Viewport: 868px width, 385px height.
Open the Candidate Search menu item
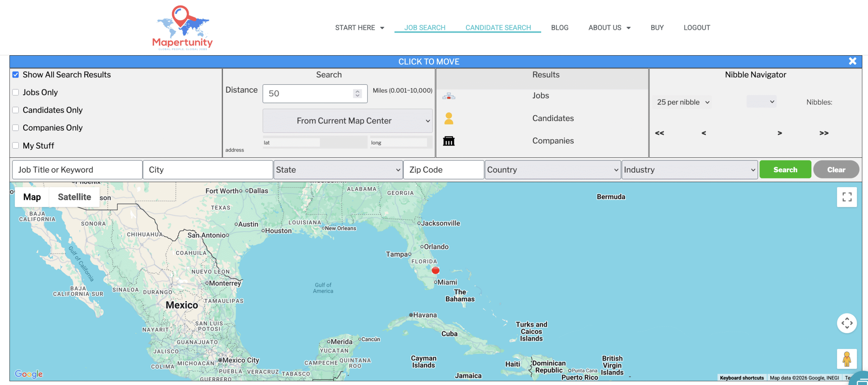498,27
